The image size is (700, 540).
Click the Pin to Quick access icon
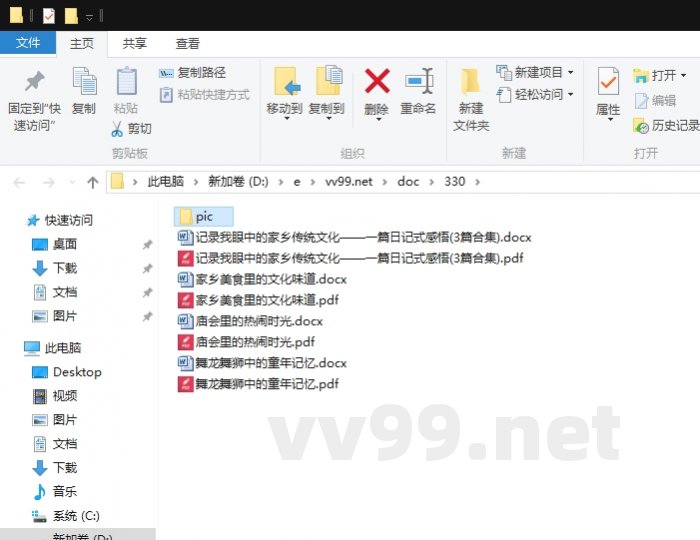34,81
